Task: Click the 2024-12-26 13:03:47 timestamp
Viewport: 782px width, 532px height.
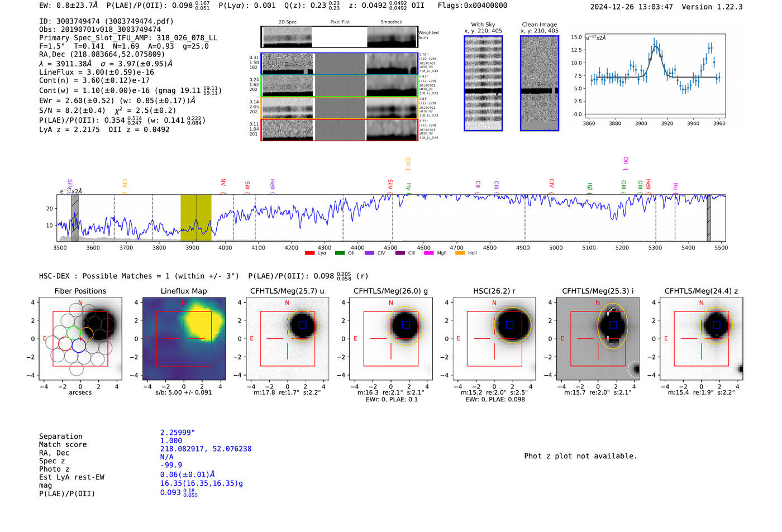Action: click(632, 7)
